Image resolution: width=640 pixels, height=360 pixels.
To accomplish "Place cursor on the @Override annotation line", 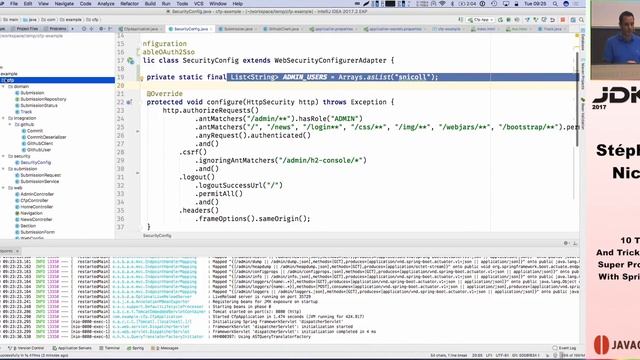I will tap(164, 94).
